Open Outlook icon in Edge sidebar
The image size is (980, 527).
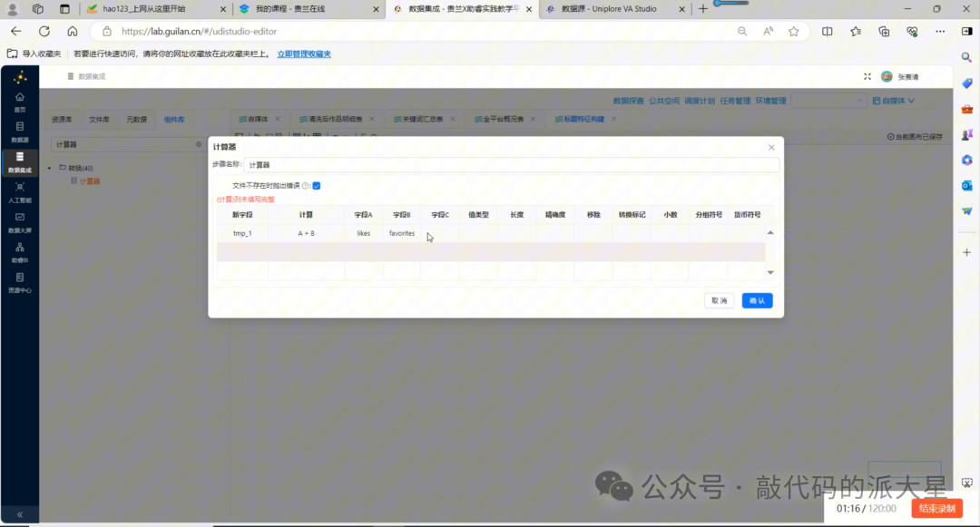pyautogui.click(x=967, y=185)
